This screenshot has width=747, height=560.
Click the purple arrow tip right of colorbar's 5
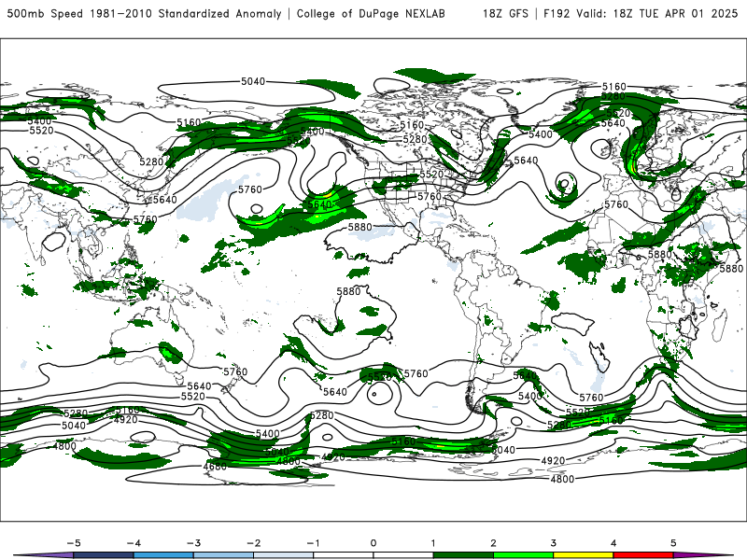click(703, 555)
